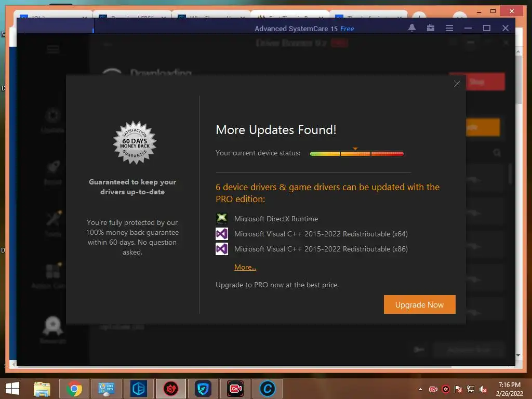Screen dimensions: 532x399
Task: Open Advanced SystemCare taskbar icon
Action: click(x=268, y=389)
